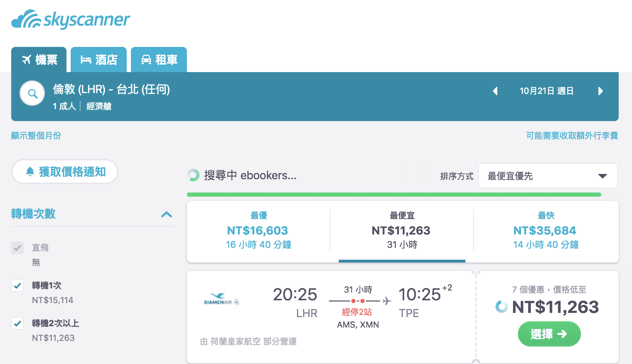
Task: Uncheck the 轉機2次以上 checkbox
Action: (x=17, y=323)
